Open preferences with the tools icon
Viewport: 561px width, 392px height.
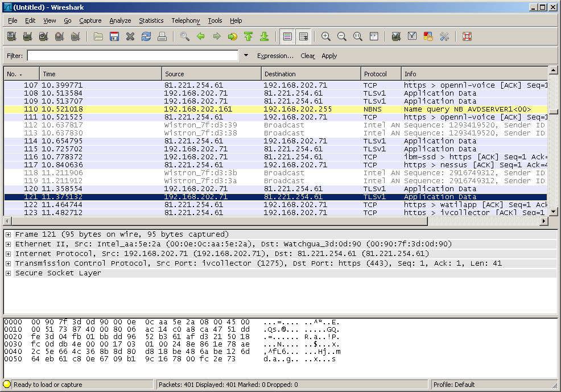pos(444,36)
